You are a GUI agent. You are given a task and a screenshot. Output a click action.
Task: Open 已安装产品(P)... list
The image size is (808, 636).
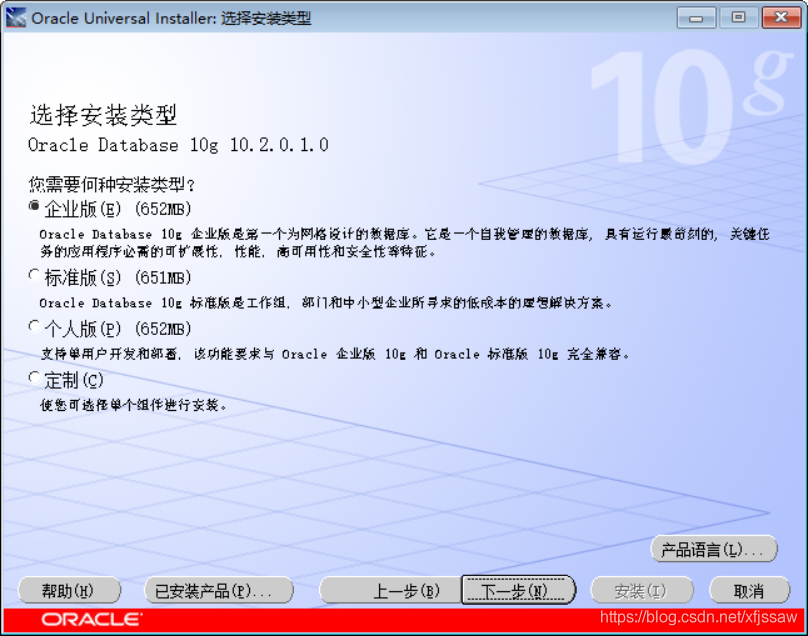click(218, 591)
